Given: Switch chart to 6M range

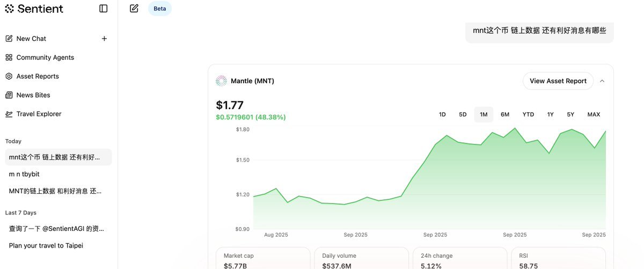Looking at the screenshot, I should tap(505, 114).
